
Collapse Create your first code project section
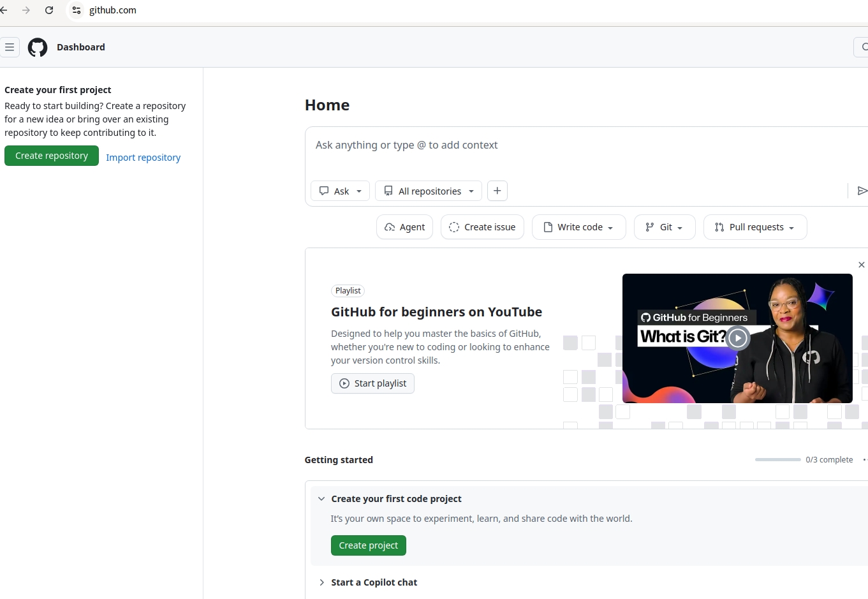[x=321, y=499]
